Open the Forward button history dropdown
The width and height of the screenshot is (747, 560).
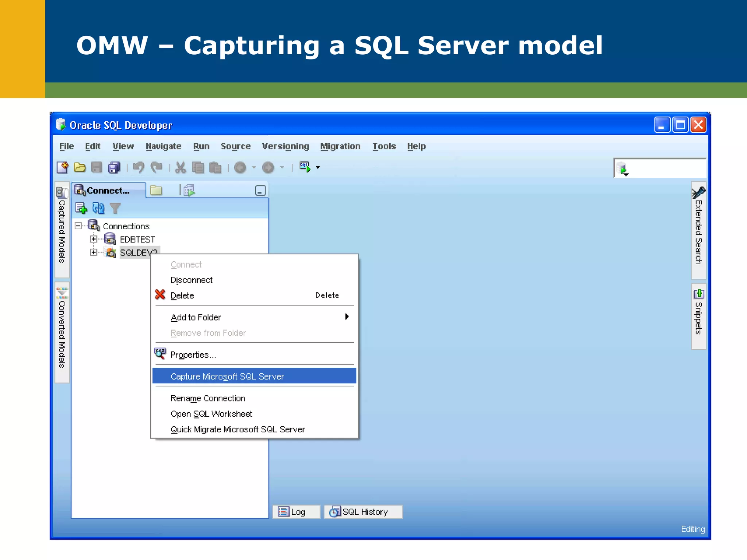click(282, 168)
